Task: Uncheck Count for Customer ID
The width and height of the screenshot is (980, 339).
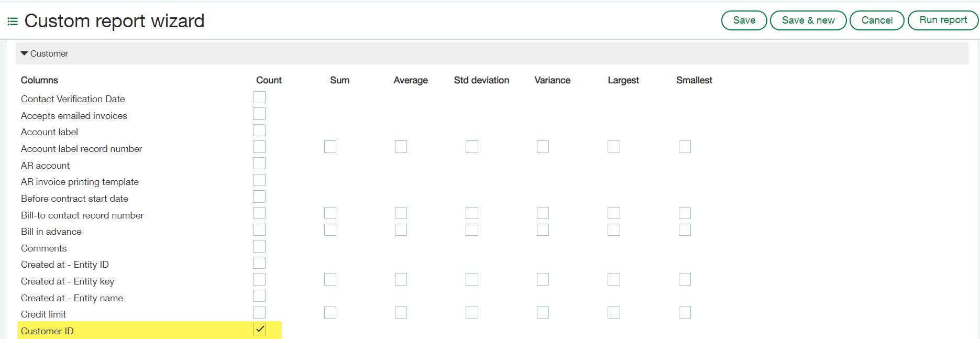Action: pyautogui.click(x=259, y=329)
